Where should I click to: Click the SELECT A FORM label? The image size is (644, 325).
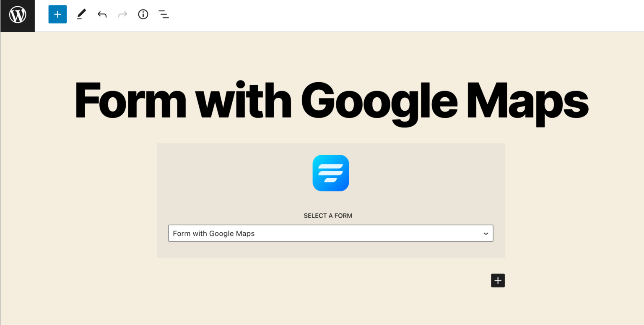(328, 215)
